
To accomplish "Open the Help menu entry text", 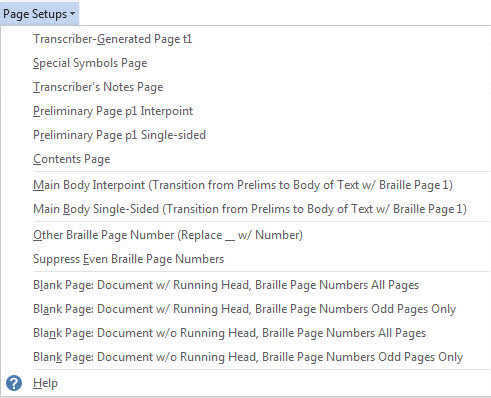I will [45, 383].
